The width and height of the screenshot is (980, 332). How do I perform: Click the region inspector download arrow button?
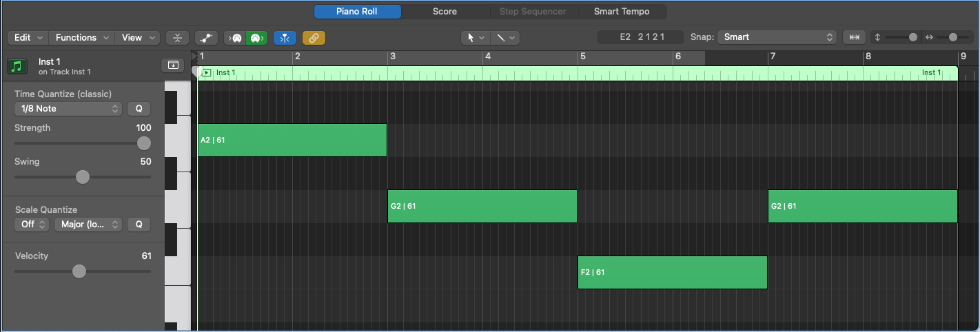173,65
